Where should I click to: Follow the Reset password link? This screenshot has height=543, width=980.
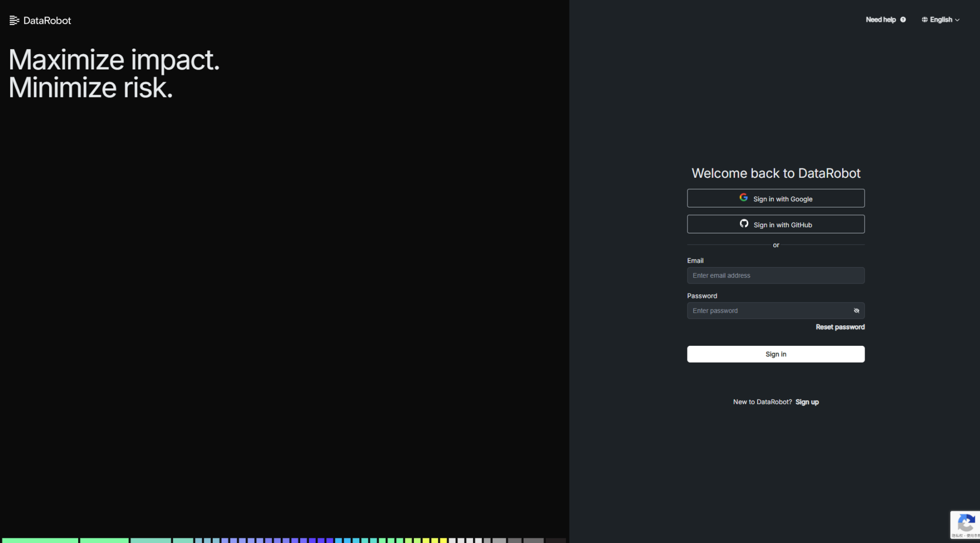tap(840, 327)
